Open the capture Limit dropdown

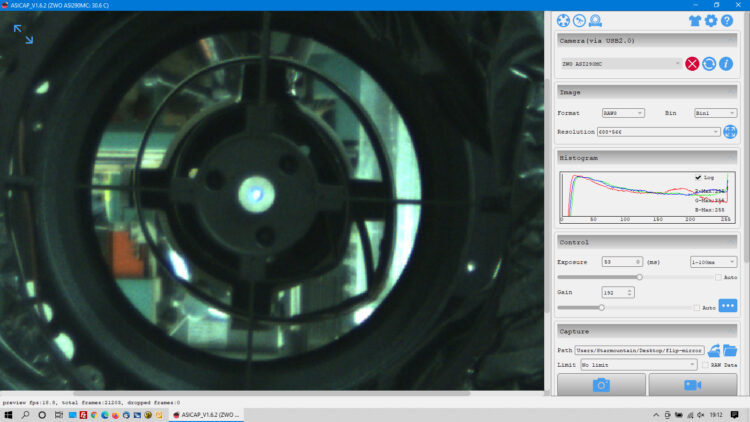[x=639, y=365]
